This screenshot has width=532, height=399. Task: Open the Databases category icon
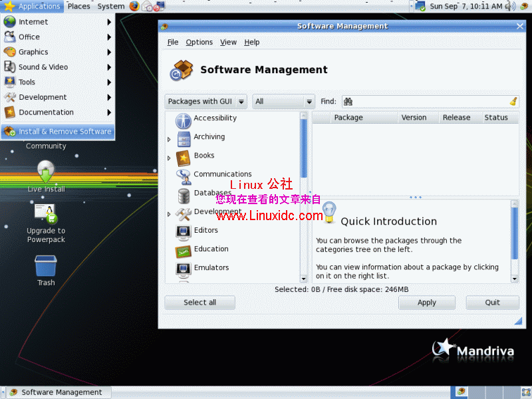click(185, 195)
